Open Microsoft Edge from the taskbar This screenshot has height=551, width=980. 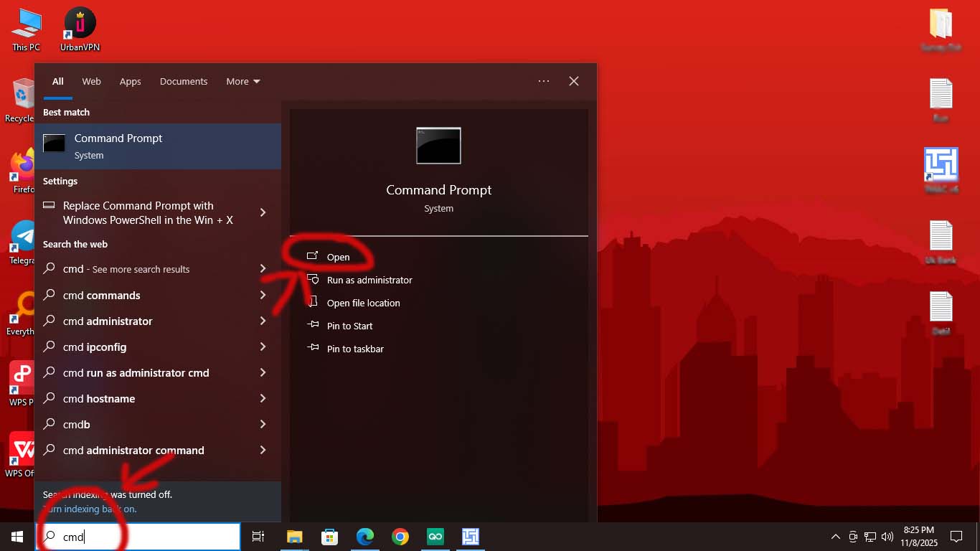click(365, 537)
